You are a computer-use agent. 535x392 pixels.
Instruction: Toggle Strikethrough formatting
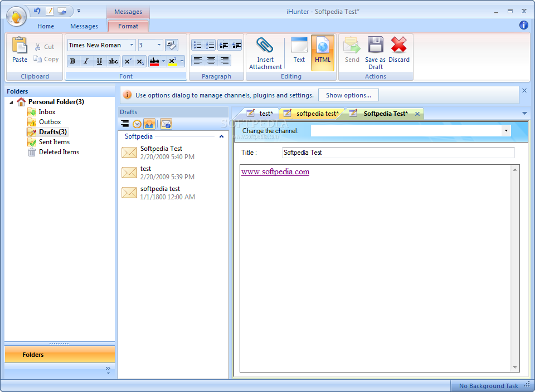pos(113,61)
